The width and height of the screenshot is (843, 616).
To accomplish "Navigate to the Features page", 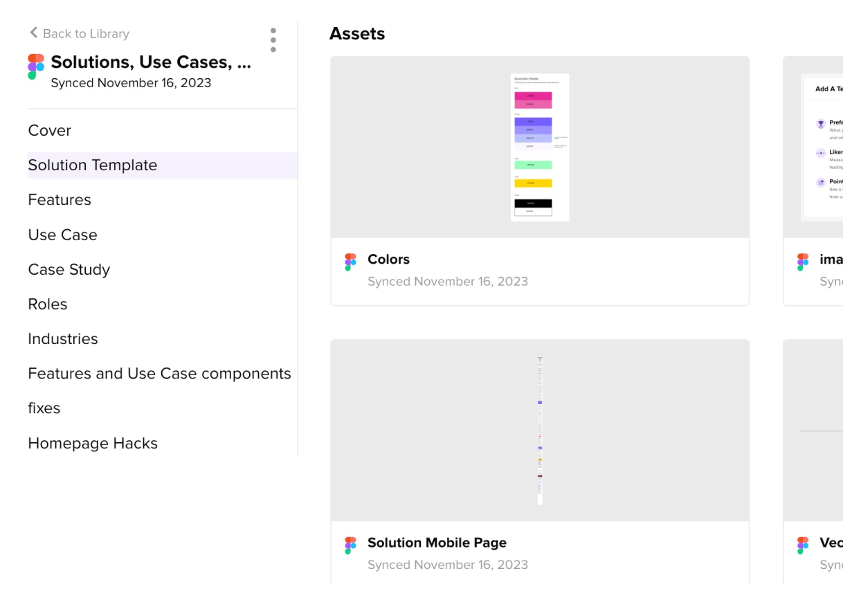I will 60,199.
